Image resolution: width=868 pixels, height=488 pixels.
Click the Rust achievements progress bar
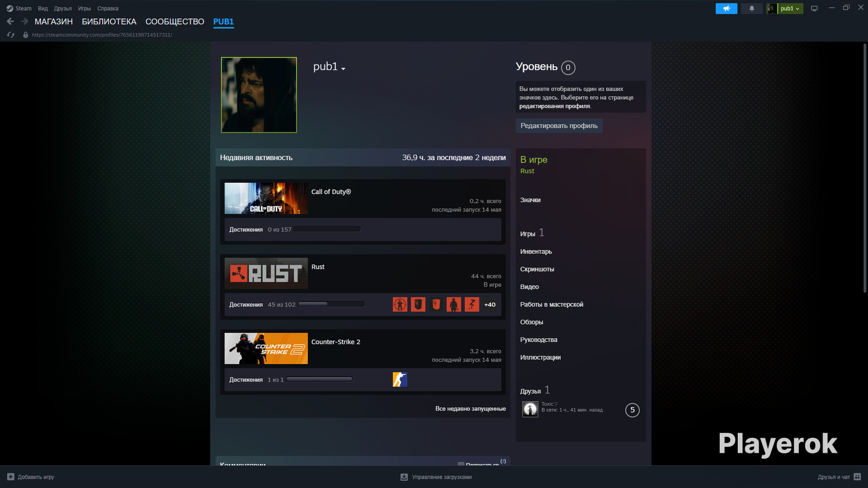[x=332, y=304]
